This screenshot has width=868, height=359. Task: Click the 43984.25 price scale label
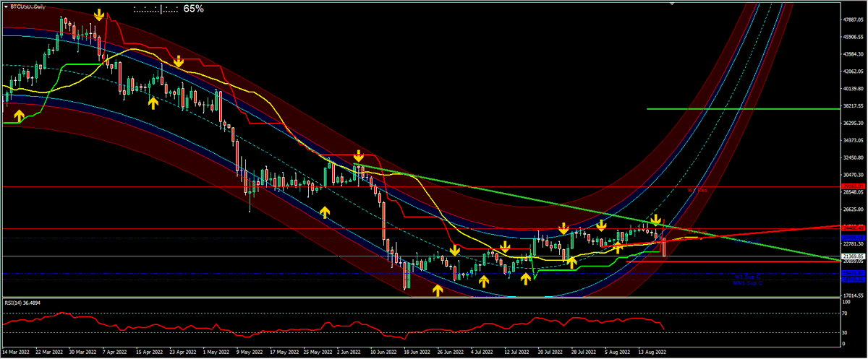pyautogui.click(x=854, y=54)
